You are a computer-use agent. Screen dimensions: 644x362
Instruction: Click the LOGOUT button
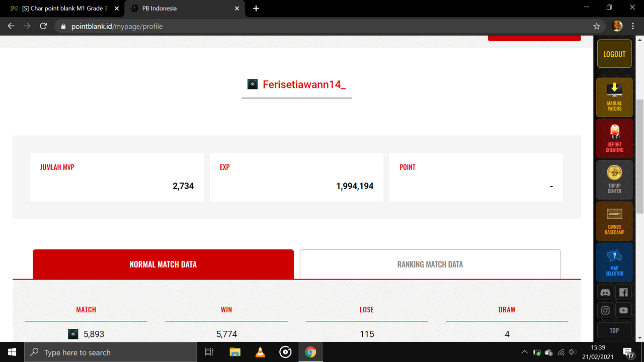pyautogui.click(x=614, y=54)
